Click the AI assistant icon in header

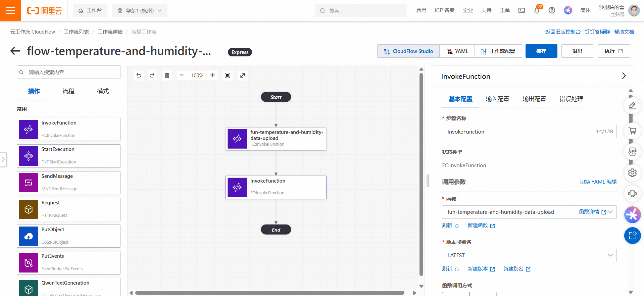(x=568, y=10)
